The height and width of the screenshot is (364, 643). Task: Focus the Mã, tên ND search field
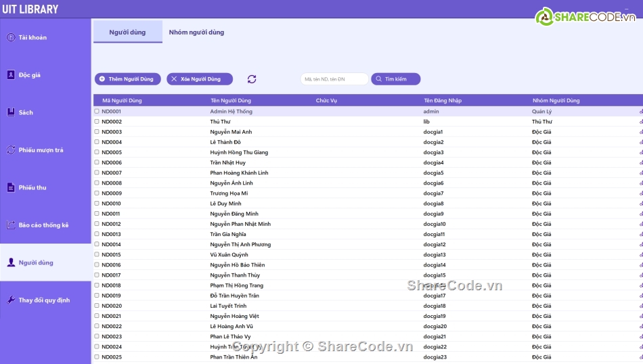334,79
